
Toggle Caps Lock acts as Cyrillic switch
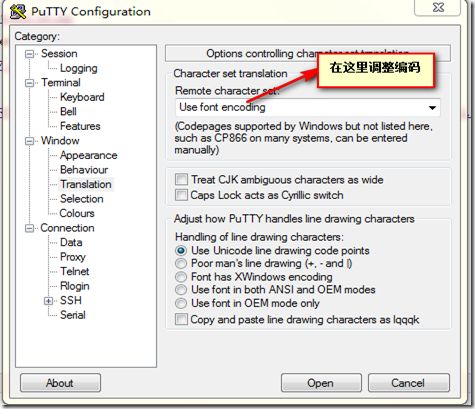point(181,195)
